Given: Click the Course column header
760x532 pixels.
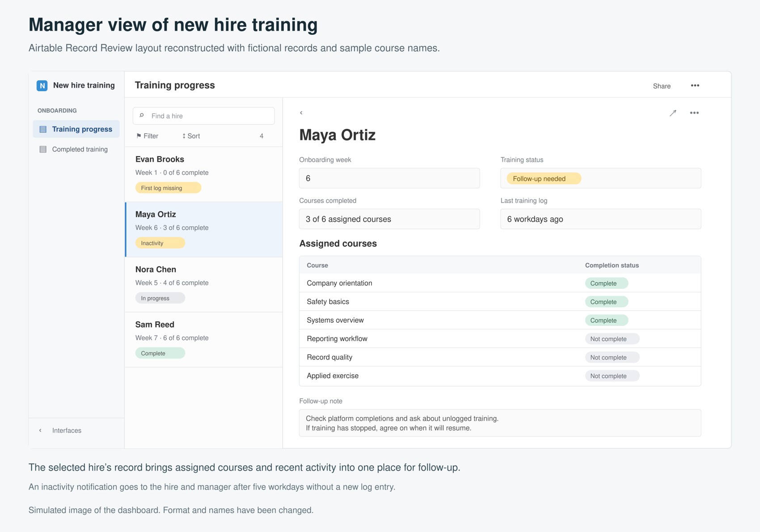Looking at the screenshot, I should pos(317,265).
